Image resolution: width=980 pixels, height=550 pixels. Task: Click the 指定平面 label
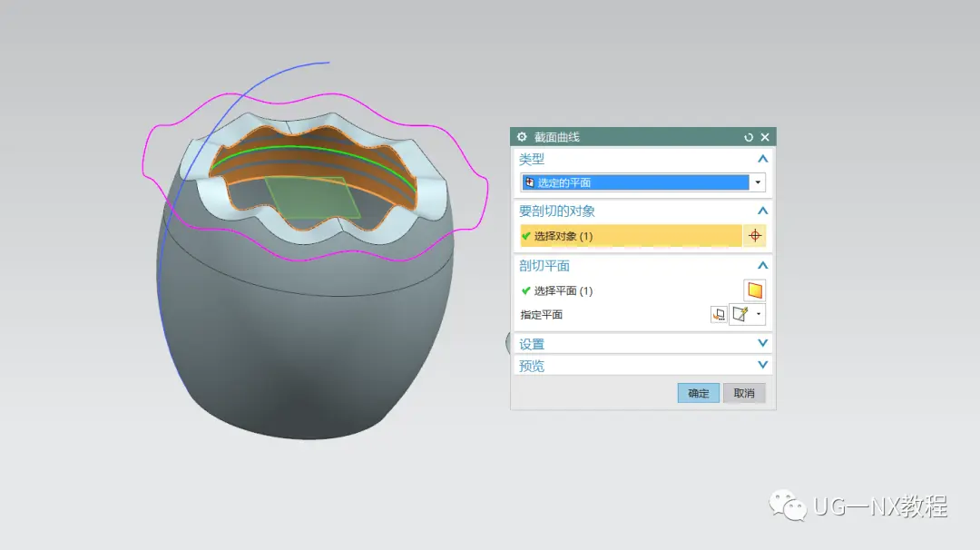(x=541, y=314)
